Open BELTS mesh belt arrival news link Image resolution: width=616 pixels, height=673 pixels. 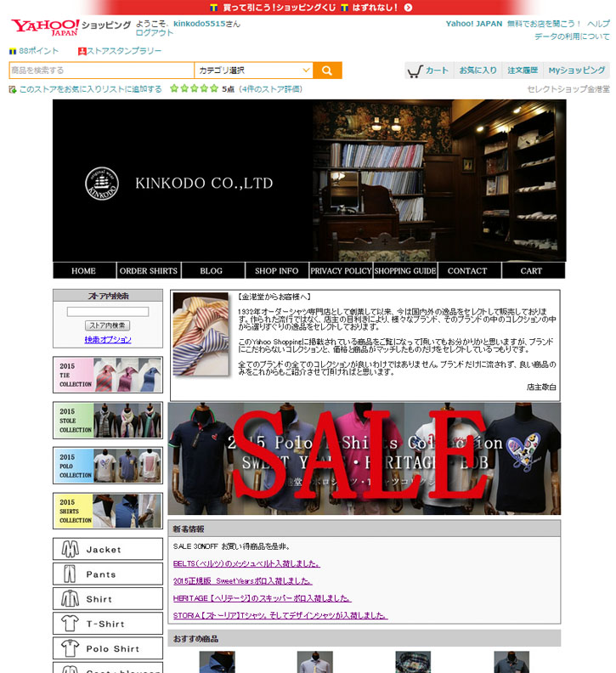[x=246, y=563]
